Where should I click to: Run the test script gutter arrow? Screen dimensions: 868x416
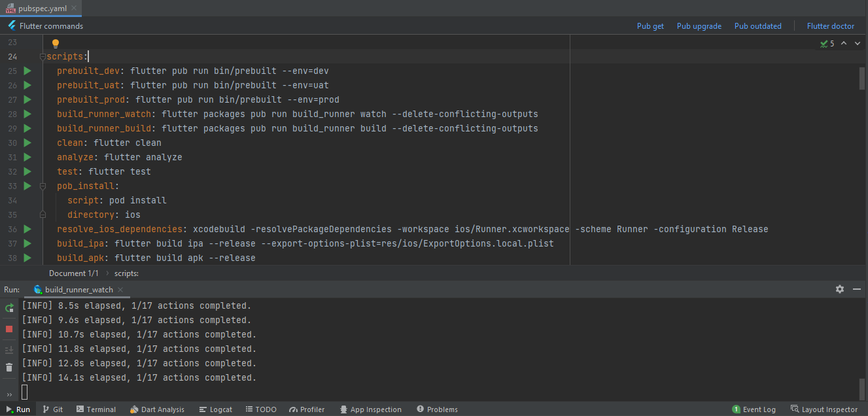tap(27, 171)
